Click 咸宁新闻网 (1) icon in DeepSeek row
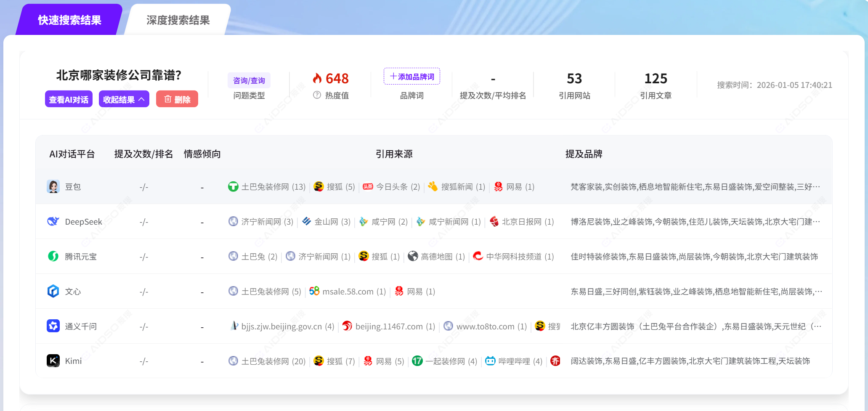868x411 pixels. coord(421,222)
